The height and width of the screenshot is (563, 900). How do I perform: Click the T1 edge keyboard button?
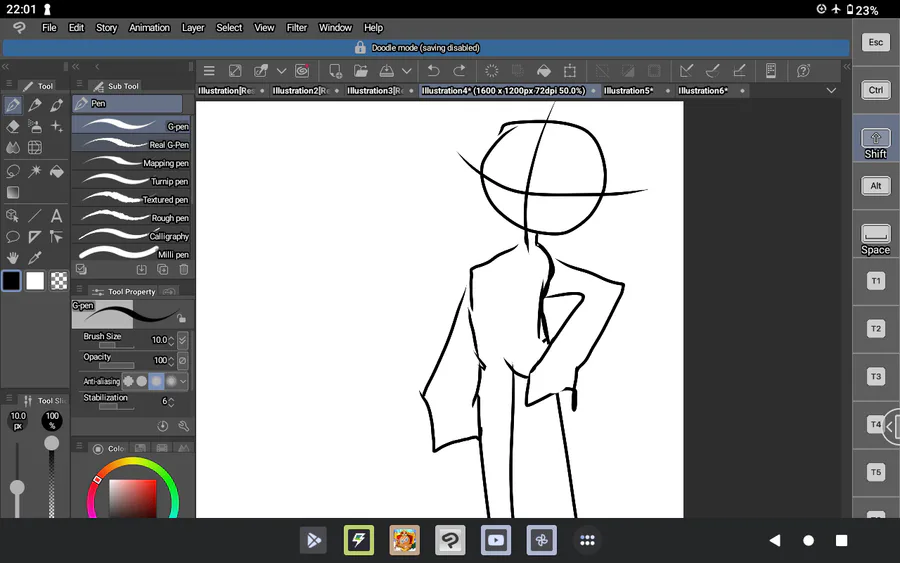[875, 281]
